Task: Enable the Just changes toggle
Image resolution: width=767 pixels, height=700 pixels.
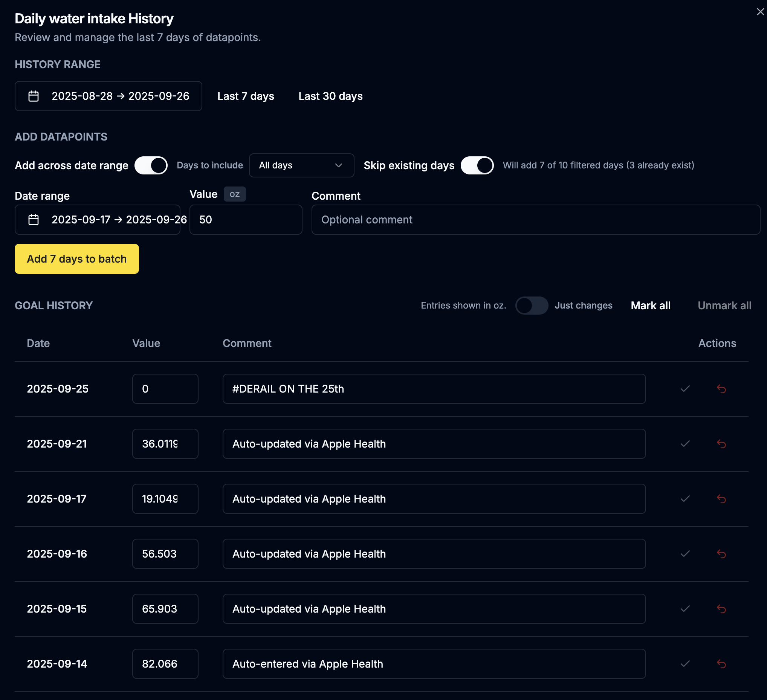Action: pos(531,306)
